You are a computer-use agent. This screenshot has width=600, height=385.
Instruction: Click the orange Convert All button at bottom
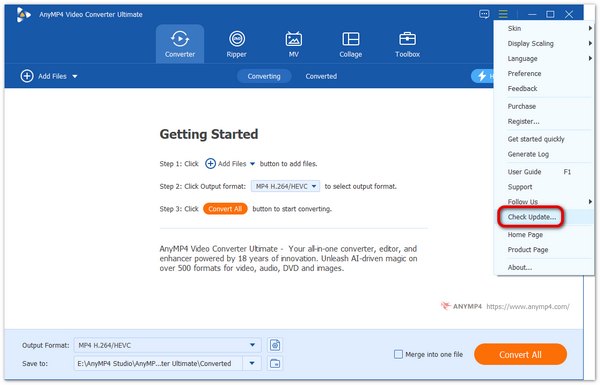click(x=520, y=354)
